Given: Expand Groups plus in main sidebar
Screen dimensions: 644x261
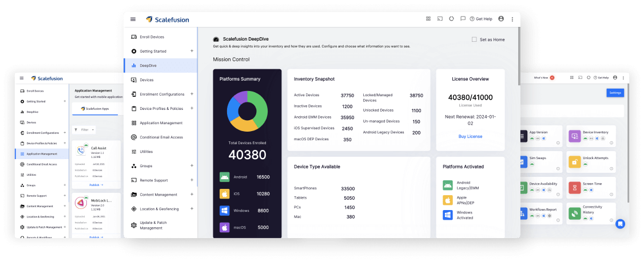Looking at the screenshot, I should (x=192, y=165).
